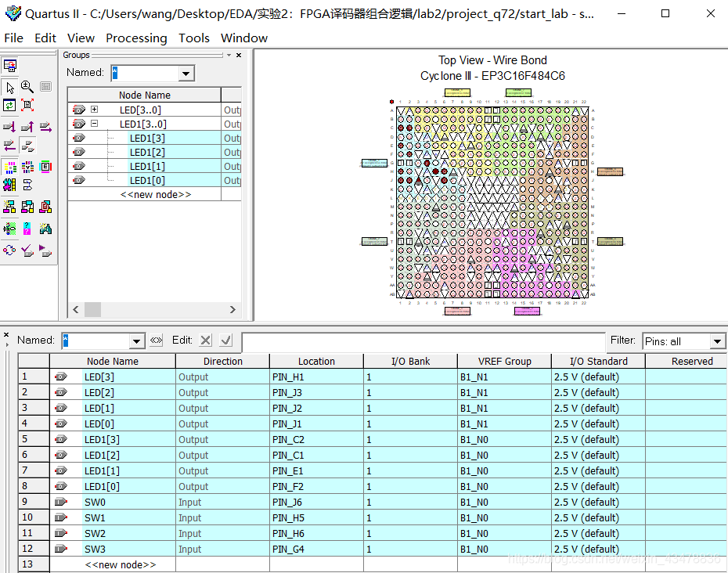
Task: Open the Edit menu
Action: [45, 38]
